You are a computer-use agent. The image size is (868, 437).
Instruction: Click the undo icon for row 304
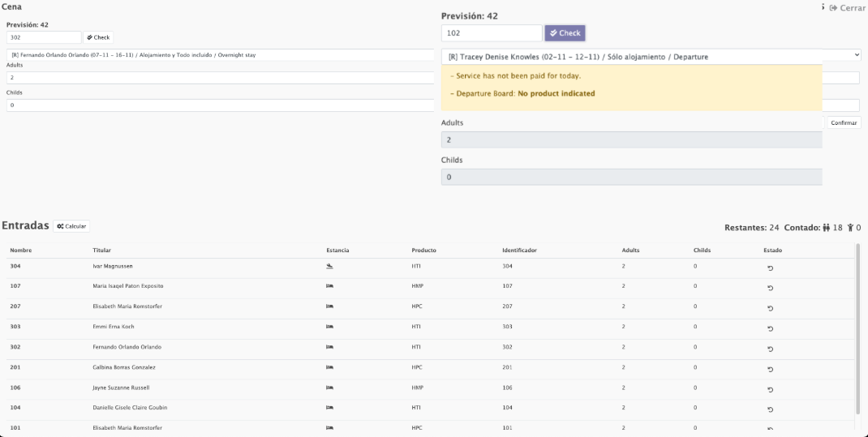point(770,268)
